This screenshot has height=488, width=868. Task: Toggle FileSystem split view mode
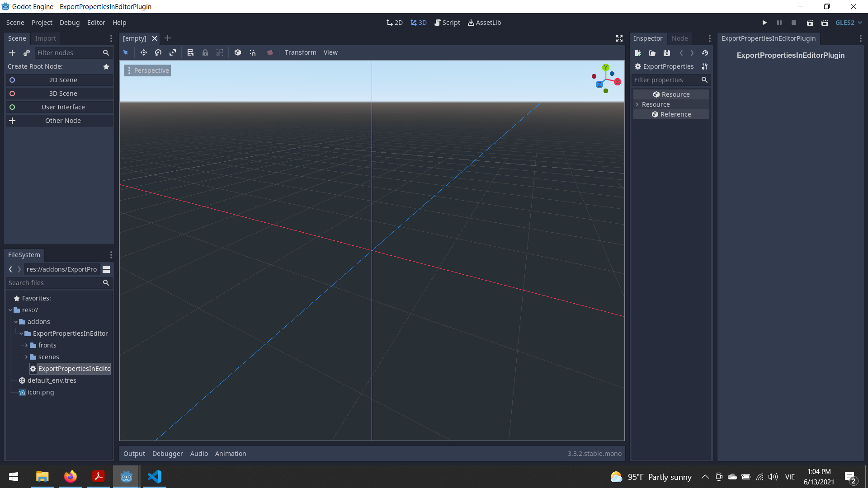pyautogui.click(x=106, y=269)
